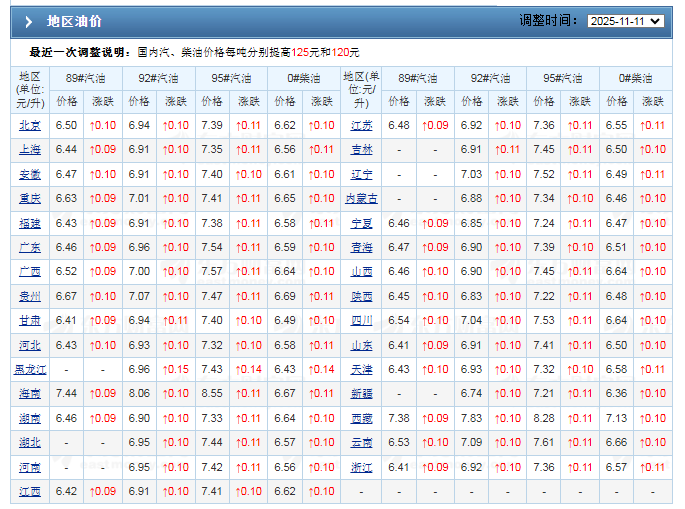Open the 陕西 region link
Screen dimensions: 685x509
click(362, 296)
